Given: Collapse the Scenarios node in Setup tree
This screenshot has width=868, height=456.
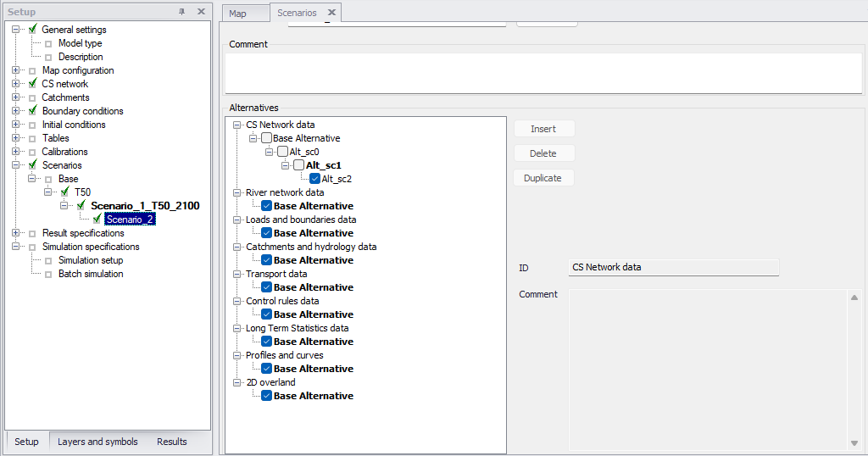Looking at the screenshot, I should [15, 165].
